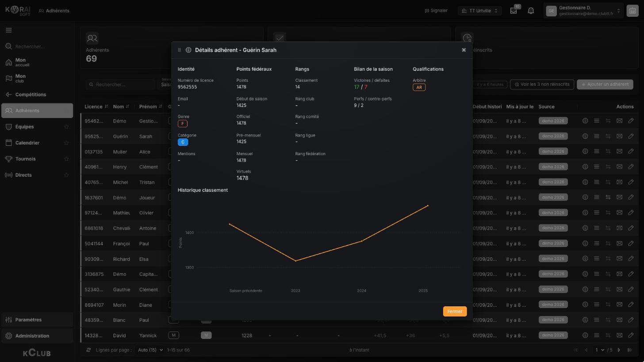
Task: Click the edit pencil for Muller Alice
Action: tap(631, 152)
